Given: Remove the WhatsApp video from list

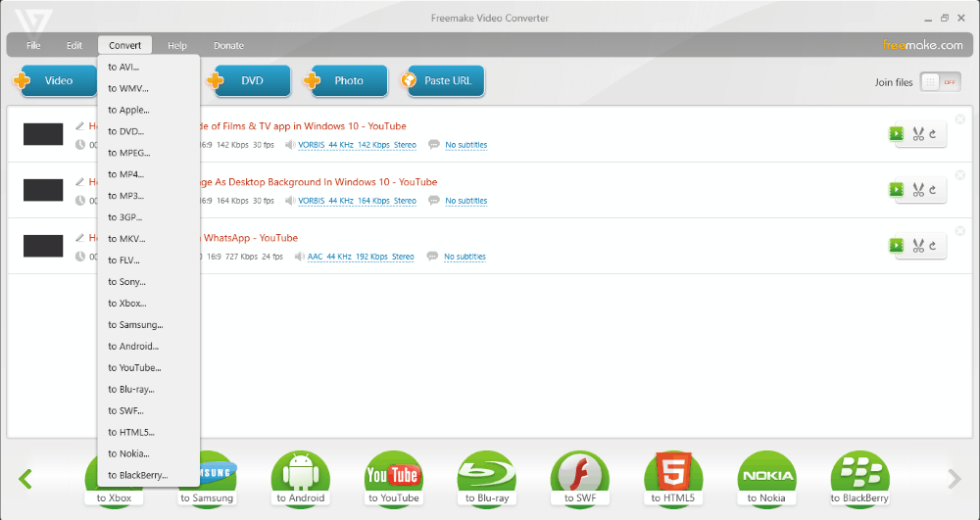Looking at the screenshot, I should (960, 230).
